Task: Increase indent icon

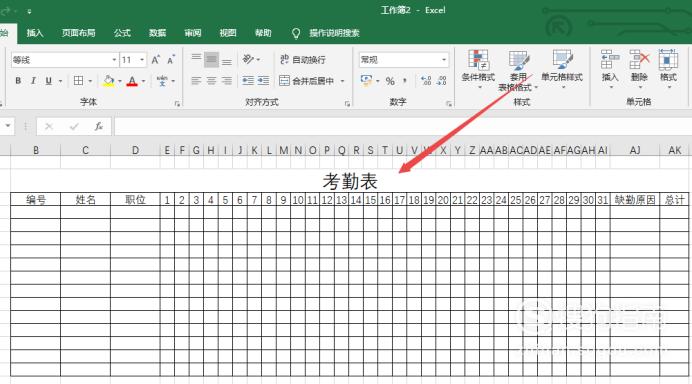Action: tap(263, 81)
